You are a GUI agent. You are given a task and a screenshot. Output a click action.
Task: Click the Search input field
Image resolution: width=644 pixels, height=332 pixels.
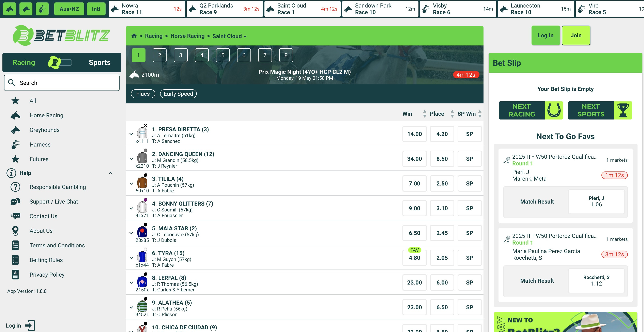tap(62, 83)
